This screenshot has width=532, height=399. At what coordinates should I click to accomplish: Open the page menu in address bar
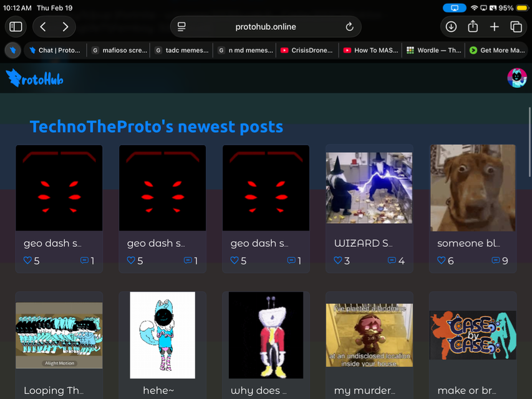[x=181, y=27]
